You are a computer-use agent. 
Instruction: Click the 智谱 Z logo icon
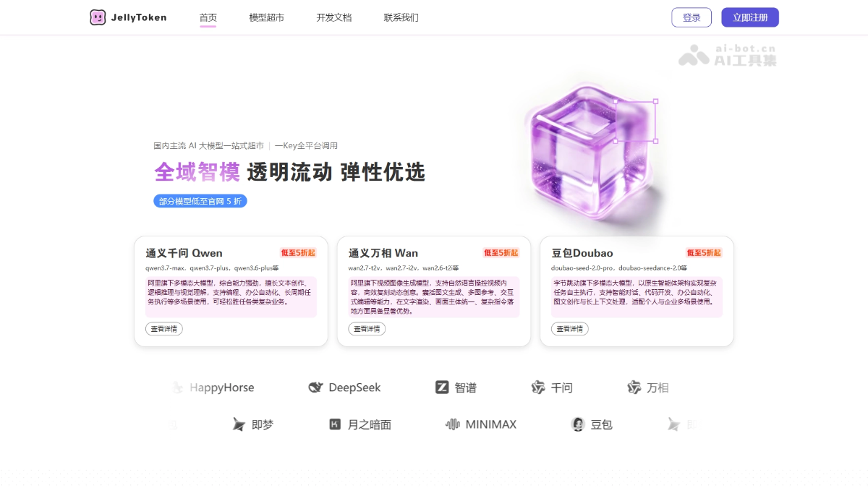point(442,388)
